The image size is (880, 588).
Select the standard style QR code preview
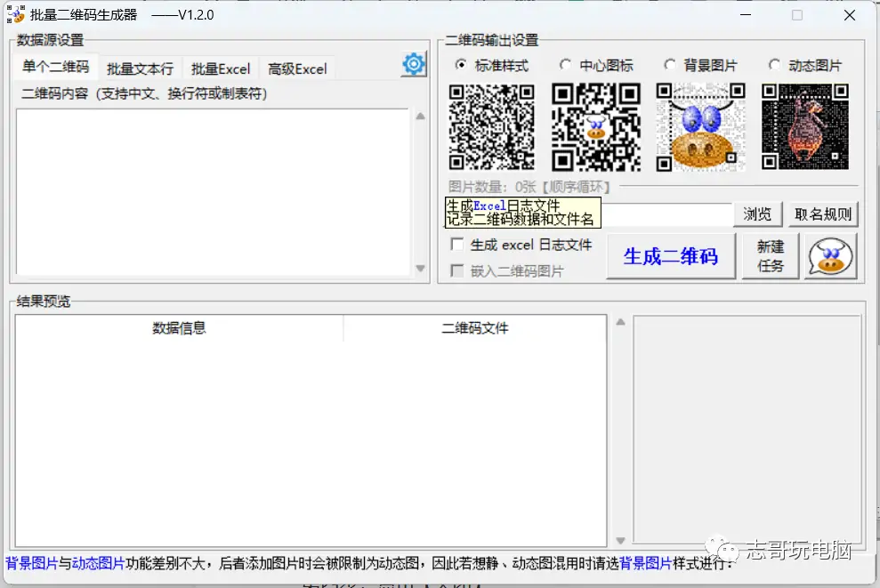pyautogui.click(x=491, y=127)
